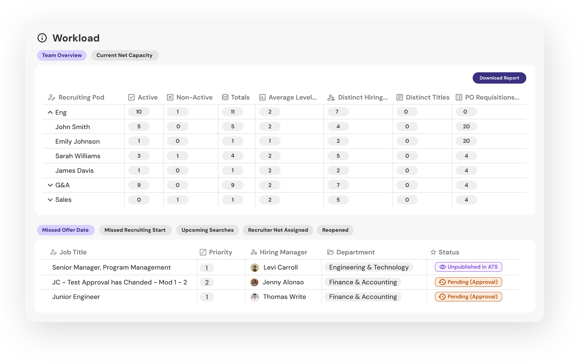
Task: Click the Download Report button
Action: 499,78
